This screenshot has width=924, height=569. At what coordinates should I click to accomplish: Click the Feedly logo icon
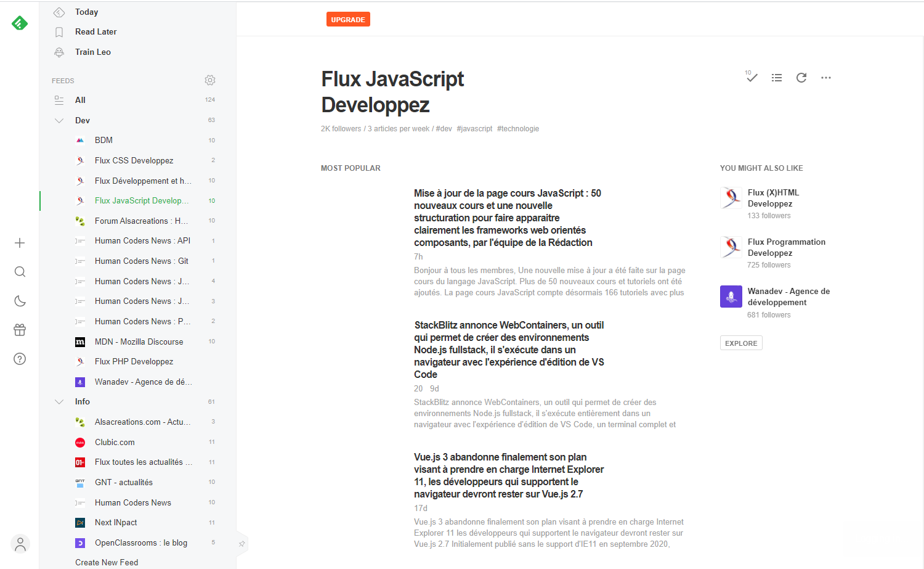click(20, 23)
